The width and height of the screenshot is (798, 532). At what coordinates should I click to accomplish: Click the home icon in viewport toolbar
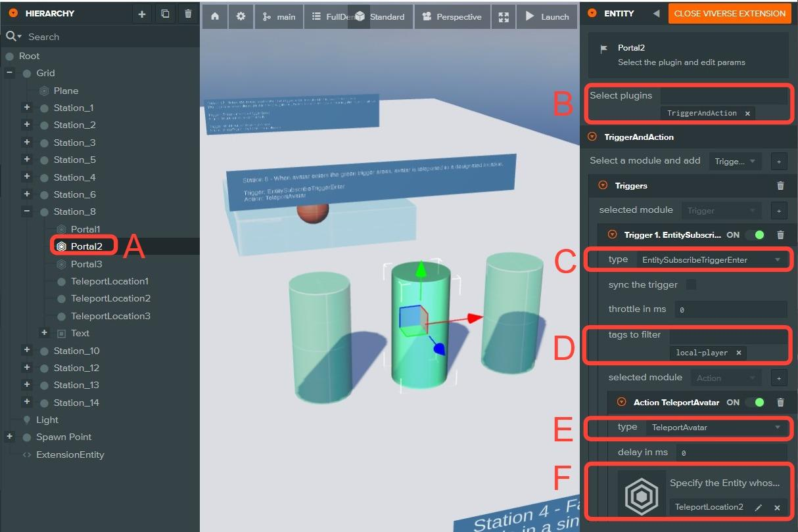tap(215, 16)
